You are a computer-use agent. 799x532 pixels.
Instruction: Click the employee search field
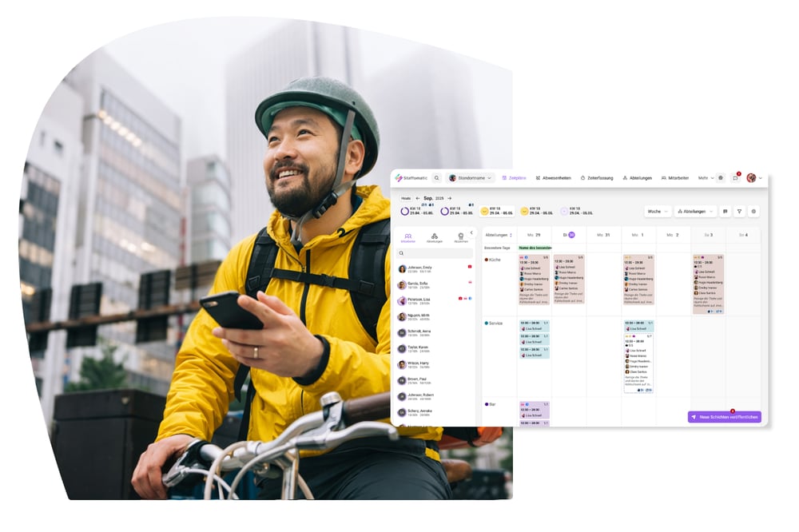435,253
